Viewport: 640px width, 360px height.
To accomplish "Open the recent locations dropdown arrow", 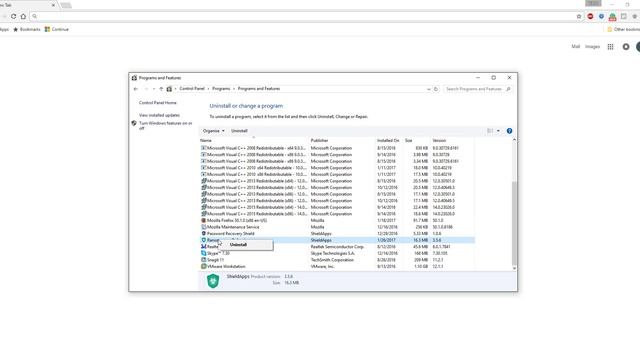I will pyautogui.click(x=154, y=89).
